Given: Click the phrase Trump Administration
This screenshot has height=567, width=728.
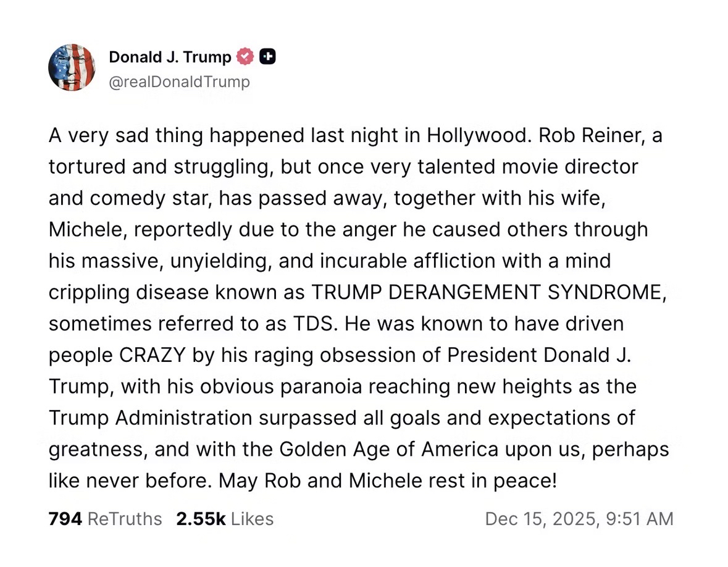Looking at the screenshot, I should pyautogui.click(x=150, y=418).
